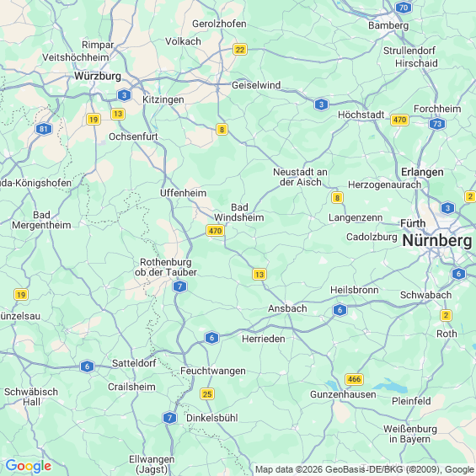Click the B22 road shield near Volkach

click(240, 50)
